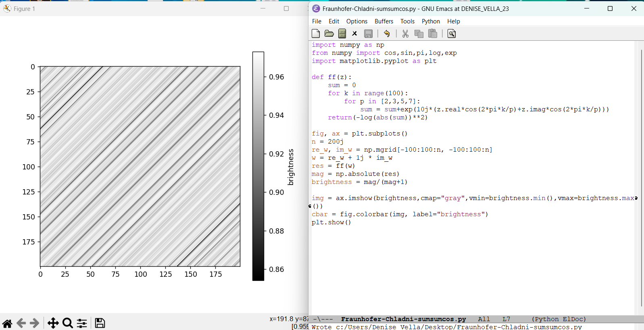Open the Python menu in Emacs
644x330 pixels.
point(430,21)
